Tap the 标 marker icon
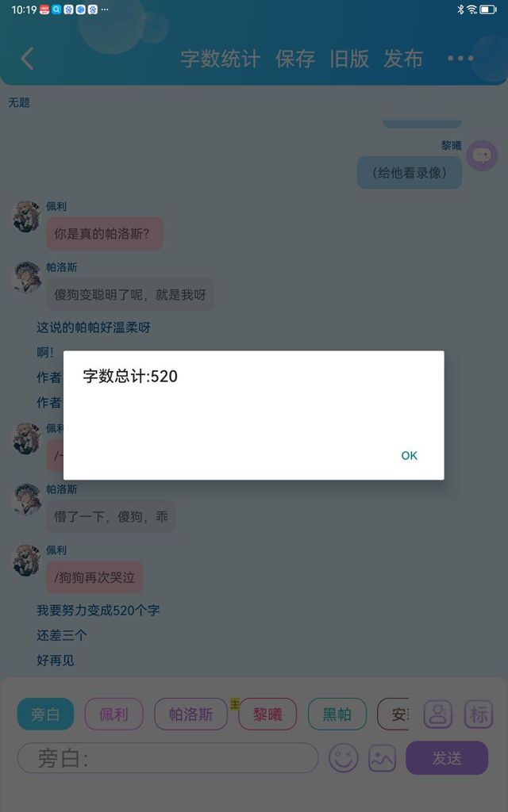508x812 pixels. (x=479, y=714)
